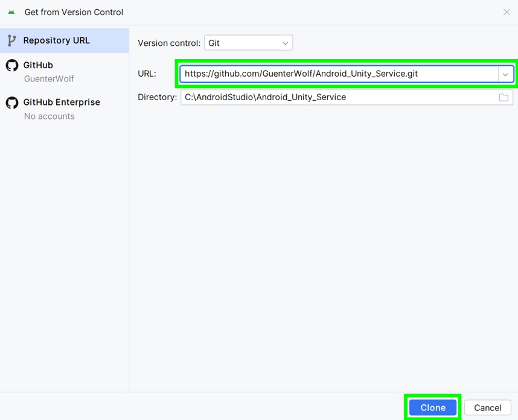
Task: Click the No accounts text
Action: tap(49, 116)
